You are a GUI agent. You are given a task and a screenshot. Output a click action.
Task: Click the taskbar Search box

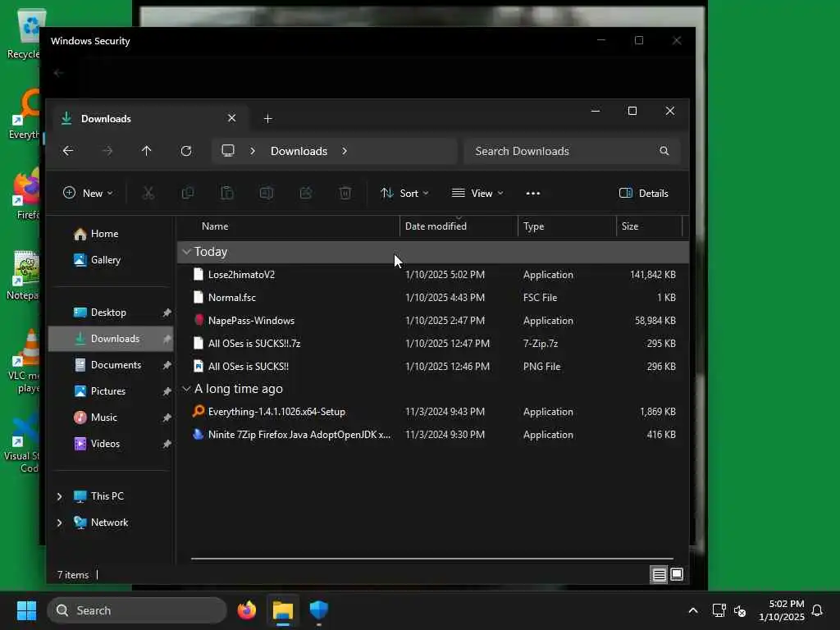(137, 610)
